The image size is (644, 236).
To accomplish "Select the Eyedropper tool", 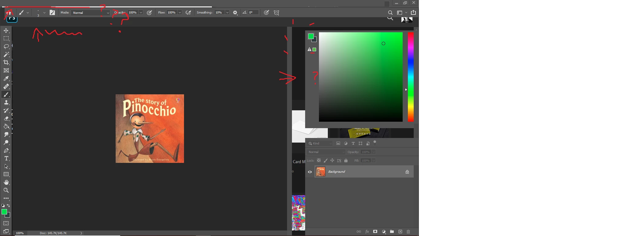I will click(x=6, y=79).
